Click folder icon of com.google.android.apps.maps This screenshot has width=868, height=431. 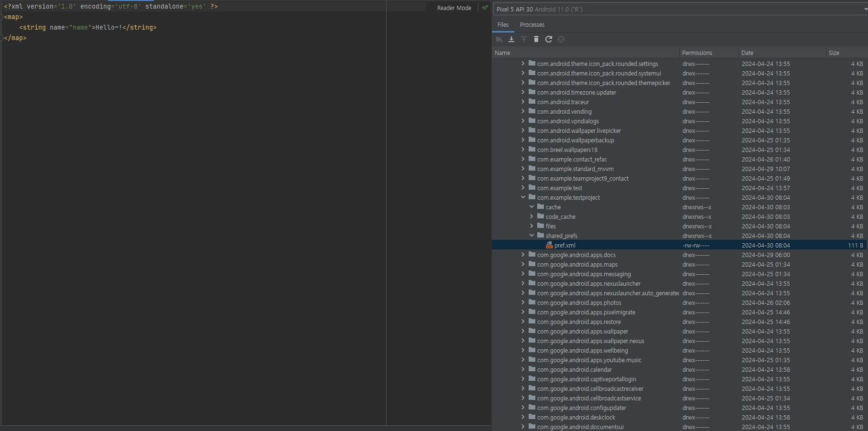coord(532,264)
